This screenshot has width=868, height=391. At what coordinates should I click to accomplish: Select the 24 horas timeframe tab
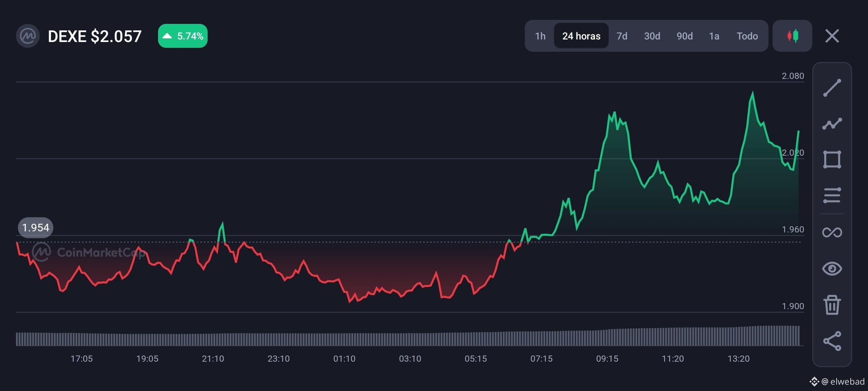[x=581, y=36]
